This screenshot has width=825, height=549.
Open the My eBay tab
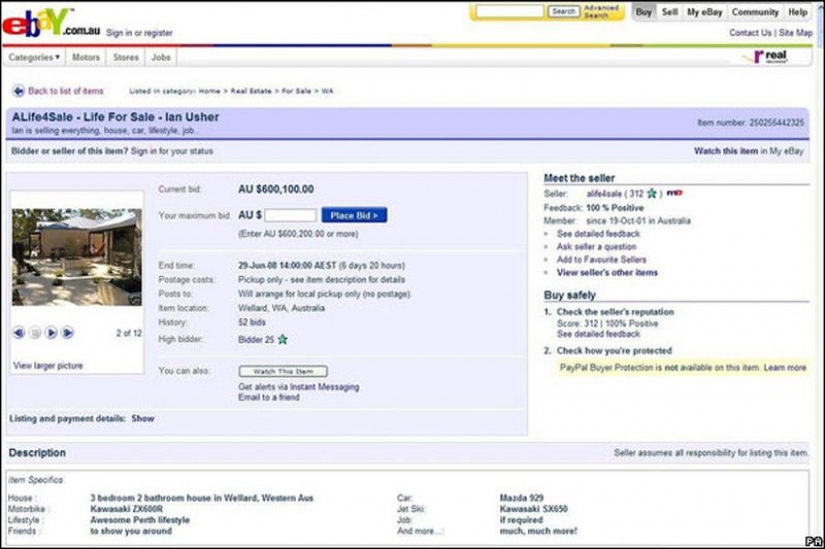(x=706, y=12)
